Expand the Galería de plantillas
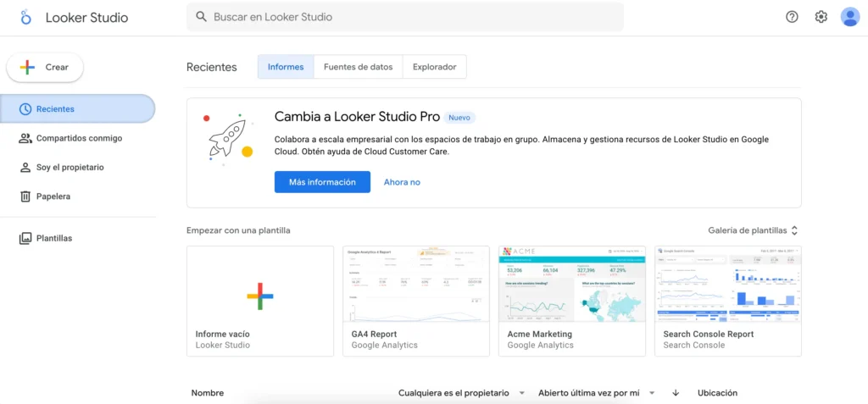 point(754,230)
